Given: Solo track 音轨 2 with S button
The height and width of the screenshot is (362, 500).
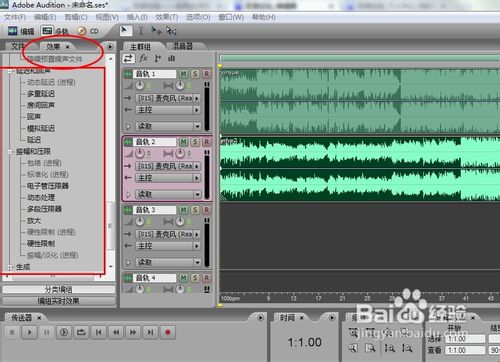Looking at the screenshot, I should point(195,142).
